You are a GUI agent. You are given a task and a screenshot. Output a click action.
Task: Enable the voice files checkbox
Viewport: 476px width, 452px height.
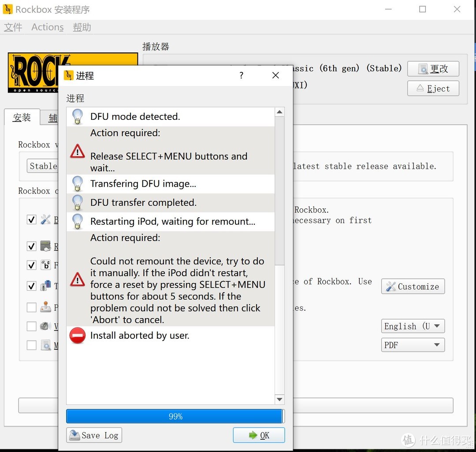[31, 326]
